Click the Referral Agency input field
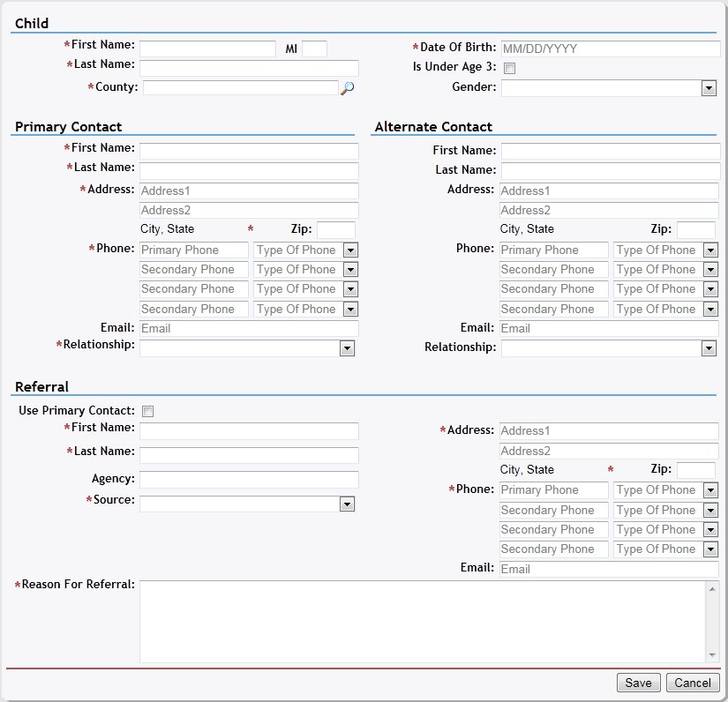The height and width of the screenshot is (702, 728). (x=249, y=480)
